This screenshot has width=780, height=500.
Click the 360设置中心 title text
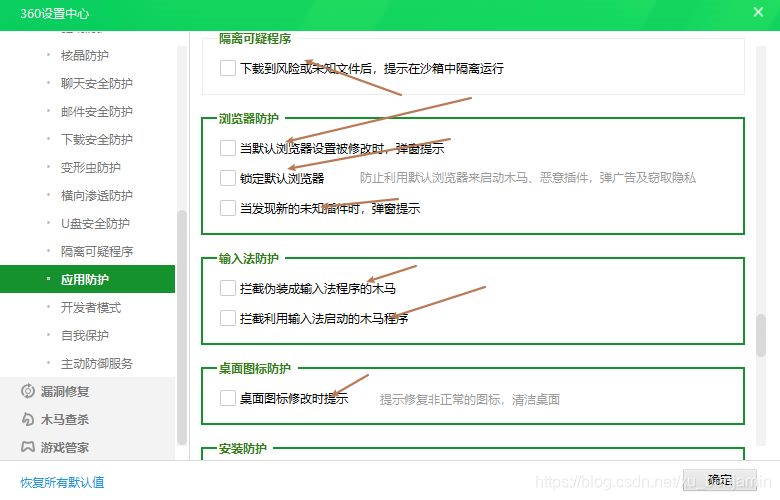55,13
